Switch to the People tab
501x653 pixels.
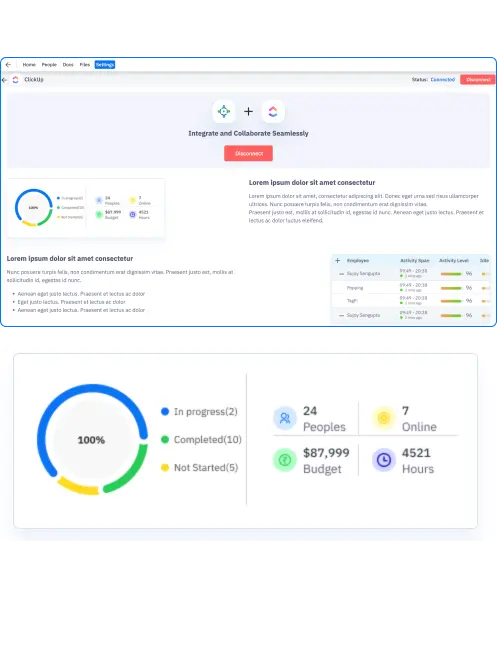pos(49,65)
